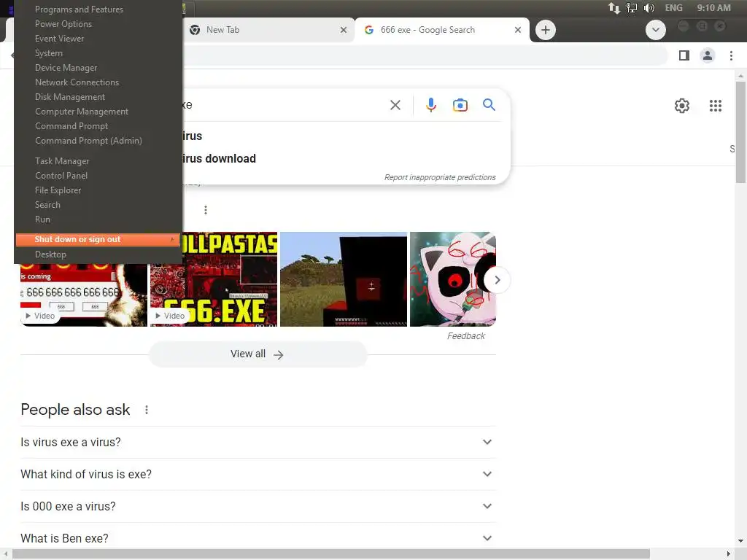The width and height of the screenshot is (747, 560).
Task: Open the Chrome profile avatar icon
Action: point(708,55)
